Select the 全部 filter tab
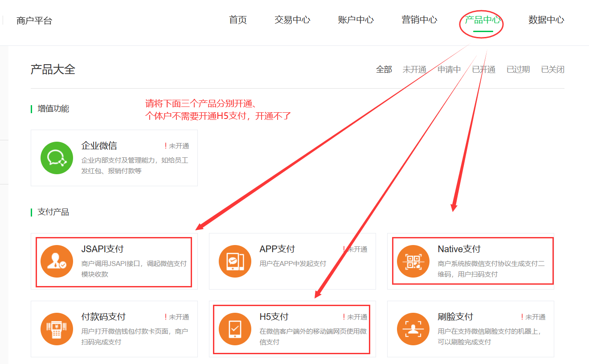 pyautogui.click(x=384, y=70)
